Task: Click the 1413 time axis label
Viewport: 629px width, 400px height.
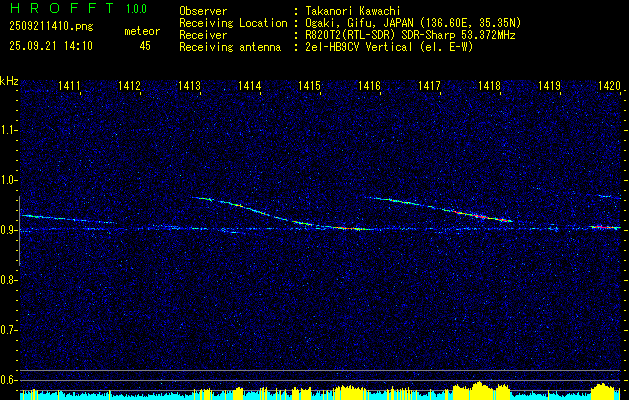Action: tap(189, 85)
